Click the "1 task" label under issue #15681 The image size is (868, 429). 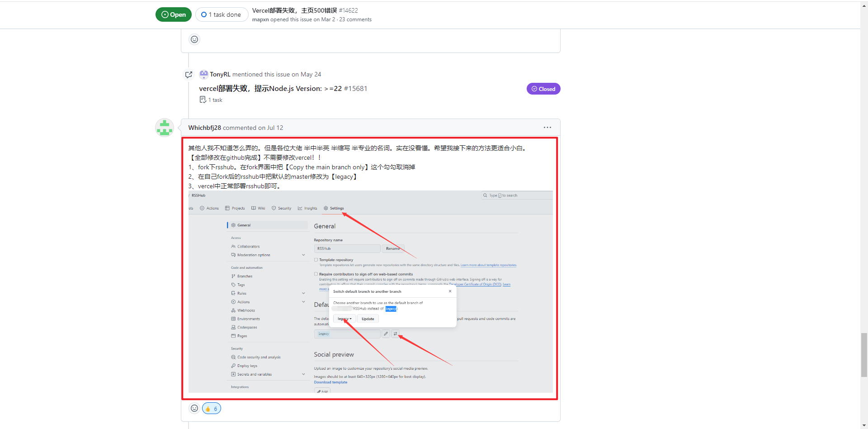coord(215,100)
